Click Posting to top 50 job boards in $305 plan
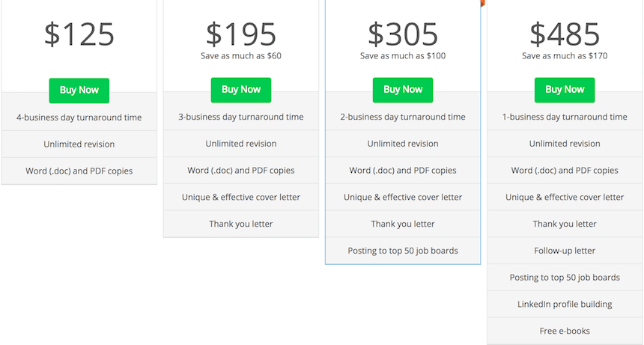644x345 pixels. (403, 251)
